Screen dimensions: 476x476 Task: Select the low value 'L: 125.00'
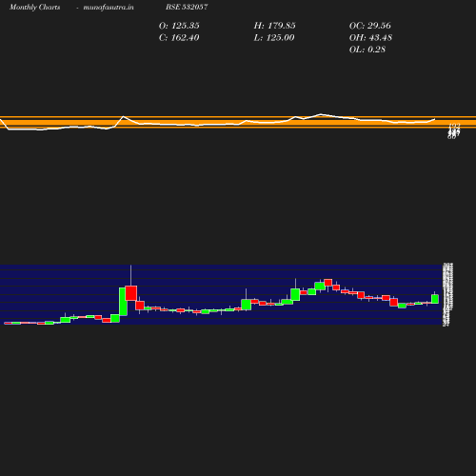tap(274, 38)
